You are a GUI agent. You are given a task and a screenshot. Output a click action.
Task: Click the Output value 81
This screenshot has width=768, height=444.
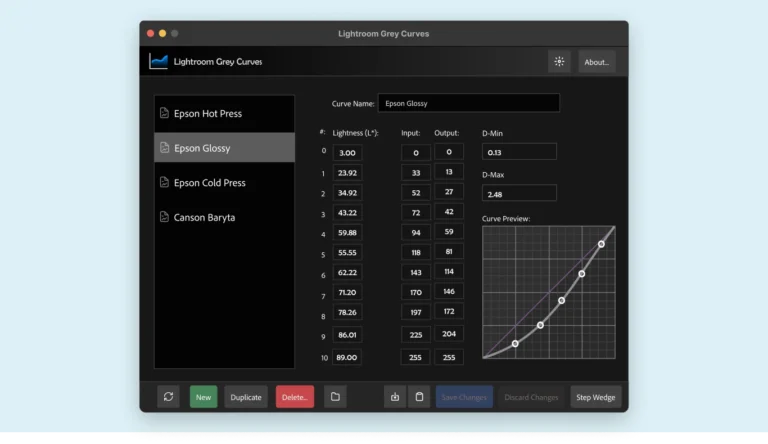tap(449, 251)
